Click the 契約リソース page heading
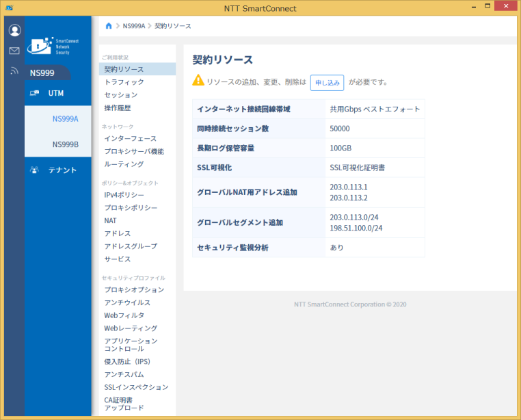521x420 pixels. coord(223,60)
